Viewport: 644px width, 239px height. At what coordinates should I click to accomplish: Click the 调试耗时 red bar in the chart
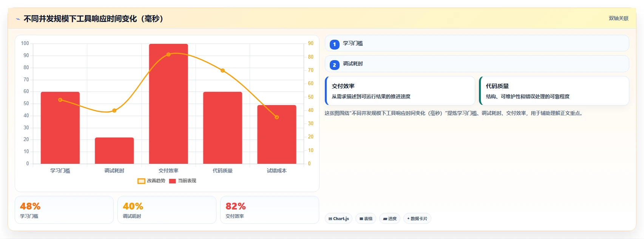[x=114, y=151]
